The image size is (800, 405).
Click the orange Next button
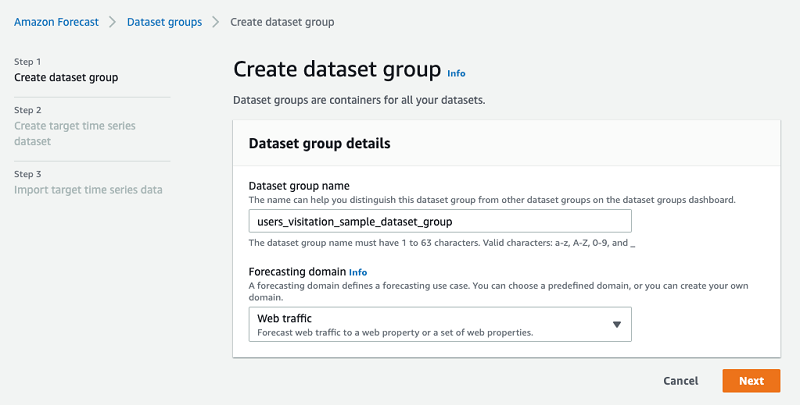tap(751, 381)
